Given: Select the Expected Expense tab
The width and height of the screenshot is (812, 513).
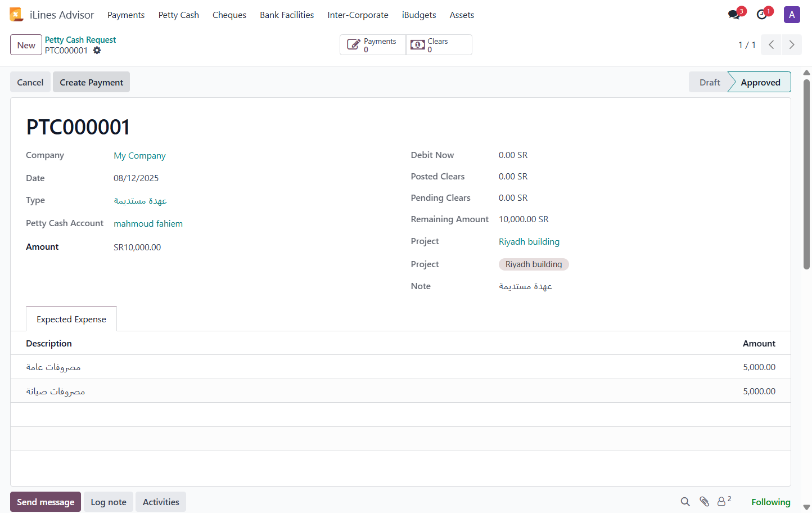Looking at the screenshot, I should (x=71, y=319).
